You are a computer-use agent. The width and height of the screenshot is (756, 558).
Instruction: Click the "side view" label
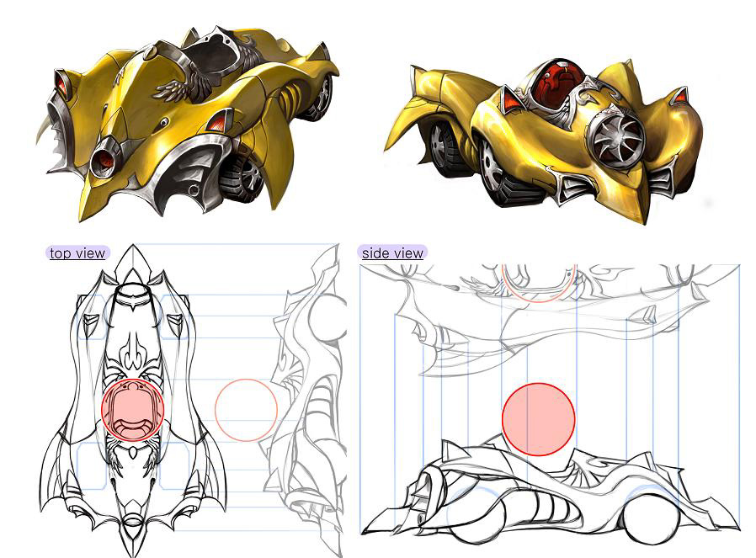[392, 253]
